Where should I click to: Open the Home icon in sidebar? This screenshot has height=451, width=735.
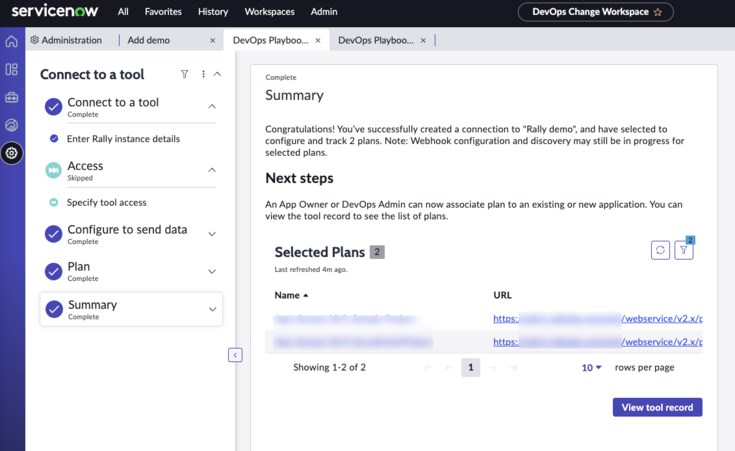coord(12,41)
